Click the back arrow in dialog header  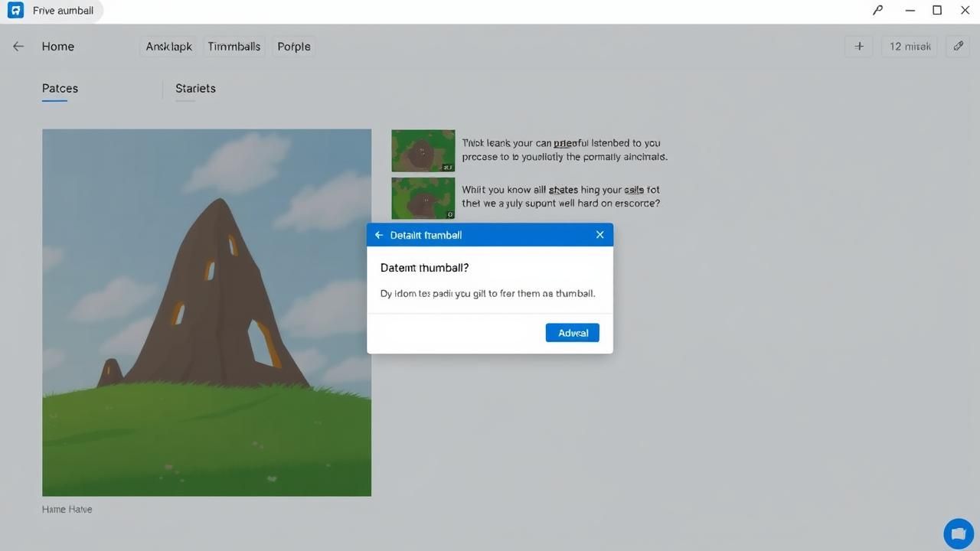(379, 235)
